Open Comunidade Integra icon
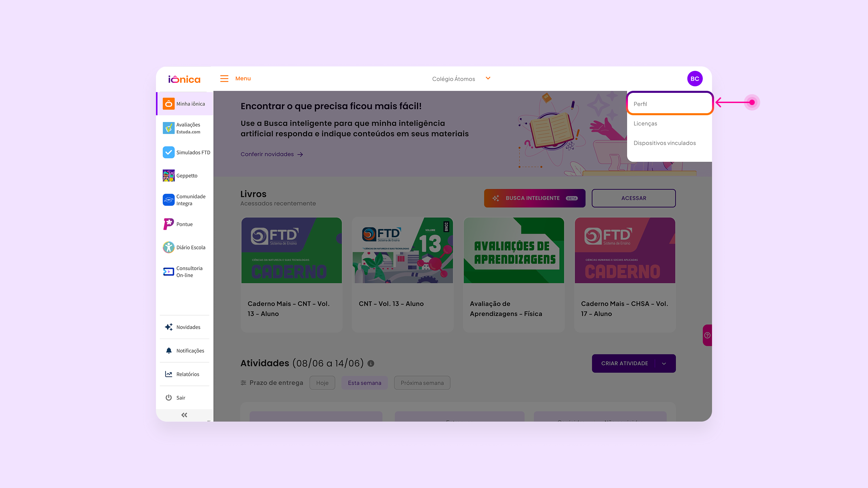868x488 pixels. click(169, 200)
